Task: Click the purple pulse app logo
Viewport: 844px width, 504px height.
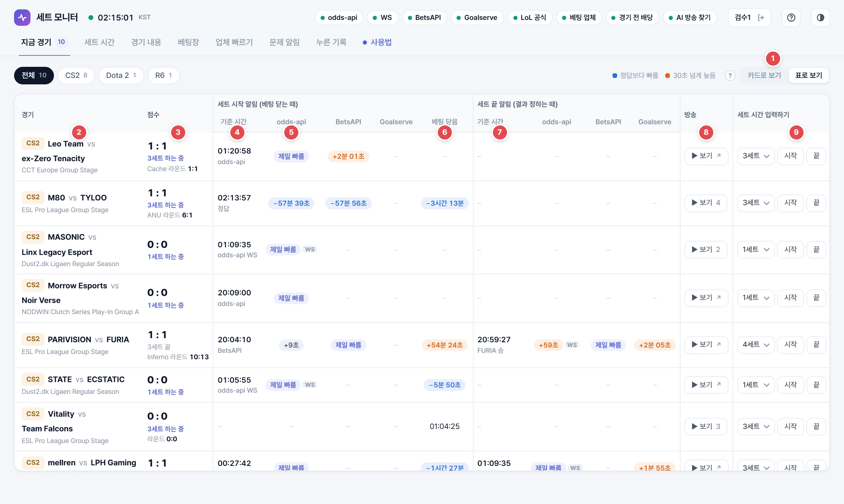Action: pos(22,17)
